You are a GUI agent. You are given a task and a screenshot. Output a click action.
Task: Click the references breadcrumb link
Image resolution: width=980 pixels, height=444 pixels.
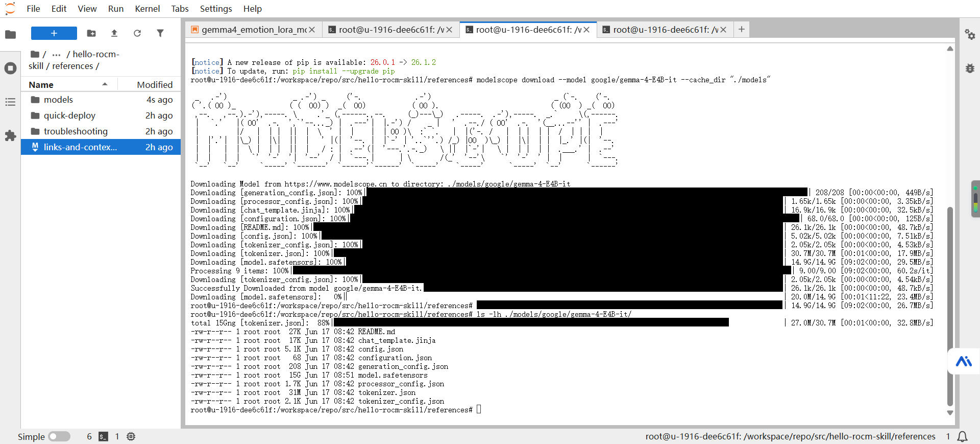click(72, 66)
